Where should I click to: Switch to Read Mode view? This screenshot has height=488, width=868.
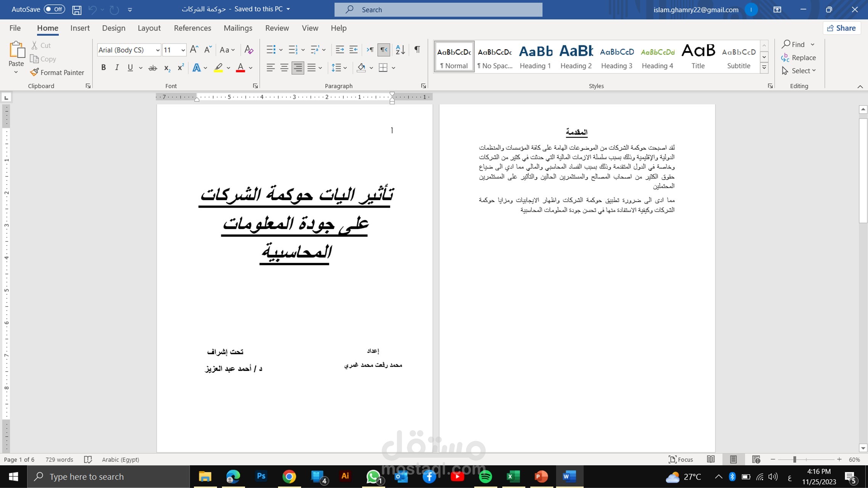(711, 459)
